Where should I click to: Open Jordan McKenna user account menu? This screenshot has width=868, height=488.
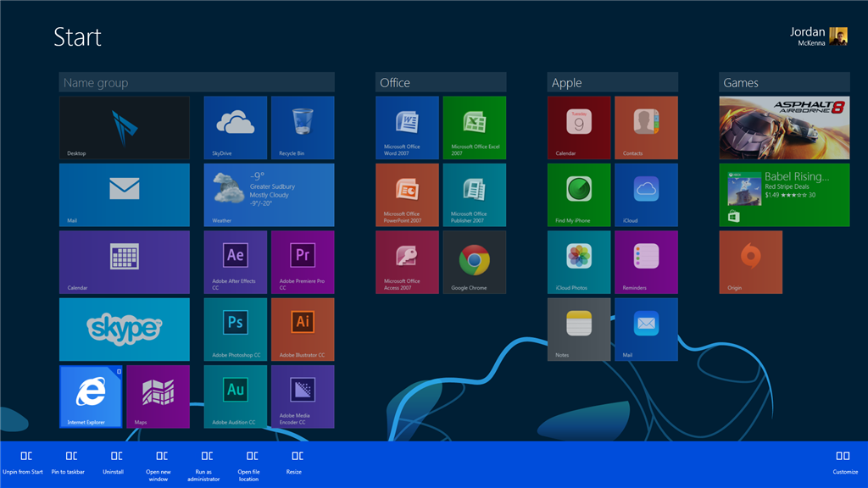(x=819, y=36)
